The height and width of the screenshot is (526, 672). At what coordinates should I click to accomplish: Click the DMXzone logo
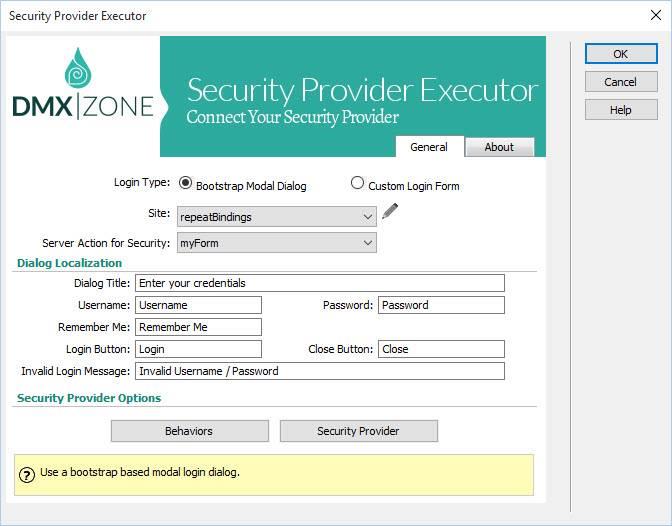[x=82, y=84]
